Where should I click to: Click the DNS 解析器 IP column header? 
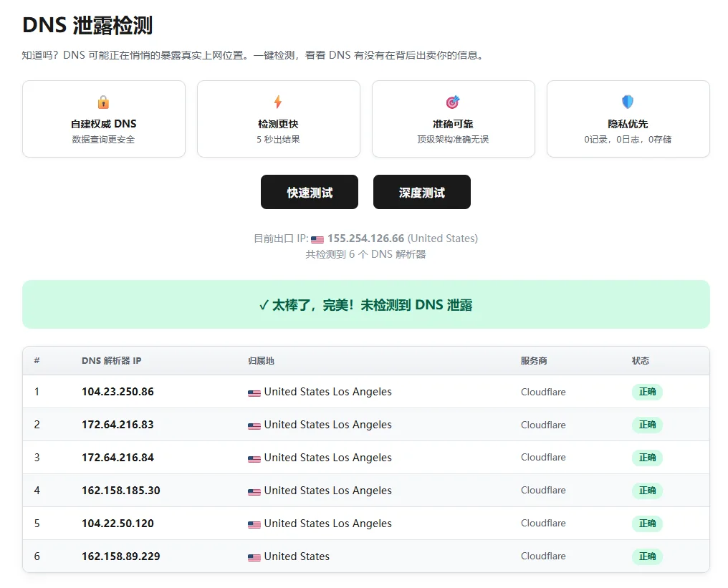pos(112,360)
